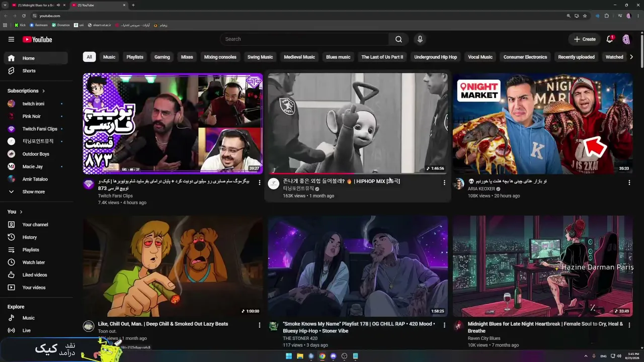
Task: Open the Night Market video thumbnail
Action: click(x=542, y=124)
